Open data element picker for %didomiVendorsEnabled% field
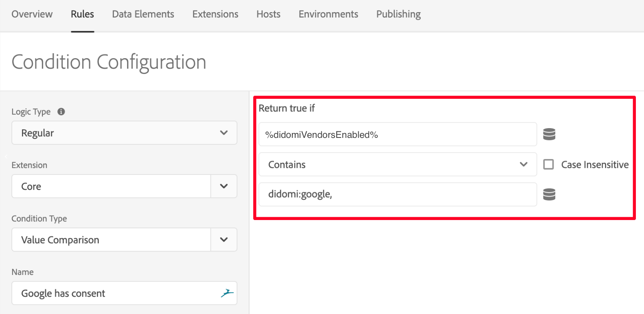 pos(549,134)
